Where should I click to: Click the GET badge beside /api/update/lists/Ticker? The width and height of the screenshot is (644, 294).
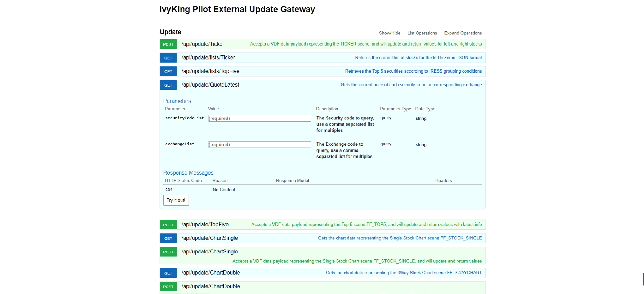click(x=168, y=57)
